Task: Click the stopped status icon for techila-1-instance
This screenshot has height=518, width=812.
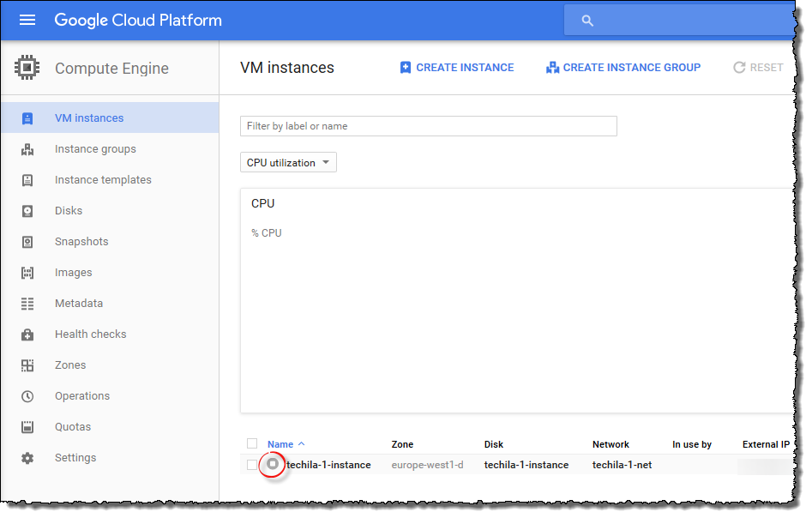Action: [x=273, y=464]
